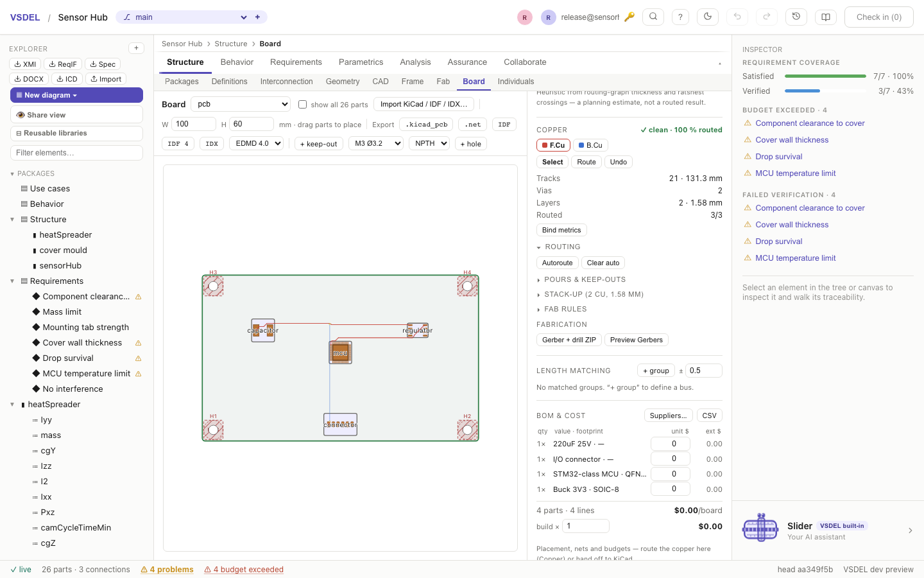Select the F.Cu copper layer

(x=553, y=145)
